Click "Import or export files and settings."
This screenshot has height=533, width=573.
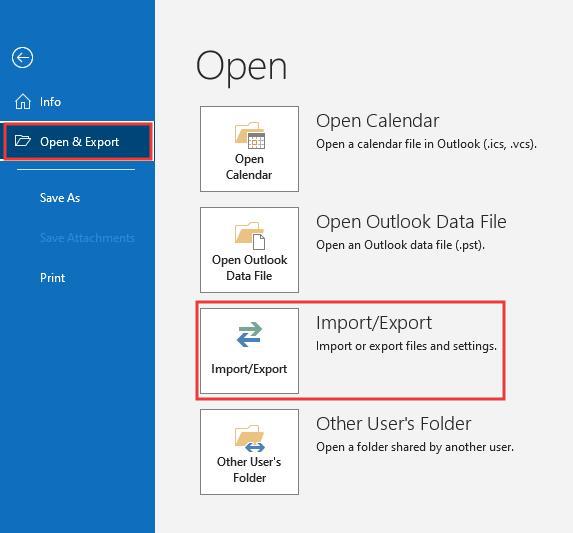click(x=406, y=346)
